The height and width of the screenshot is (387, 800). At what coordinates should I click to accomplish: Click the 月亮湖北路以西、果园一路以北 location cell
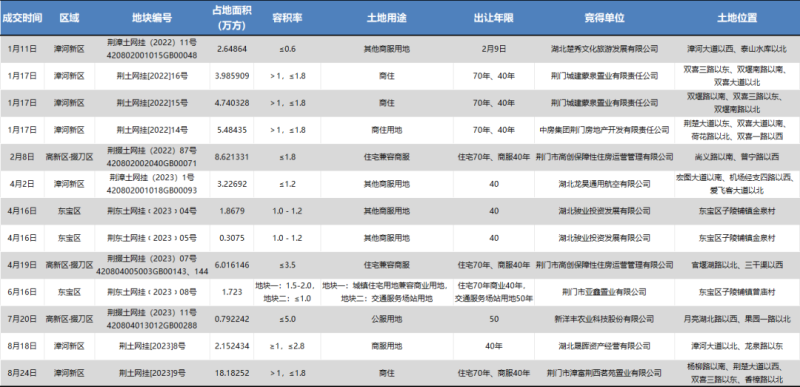pos(737,319)
